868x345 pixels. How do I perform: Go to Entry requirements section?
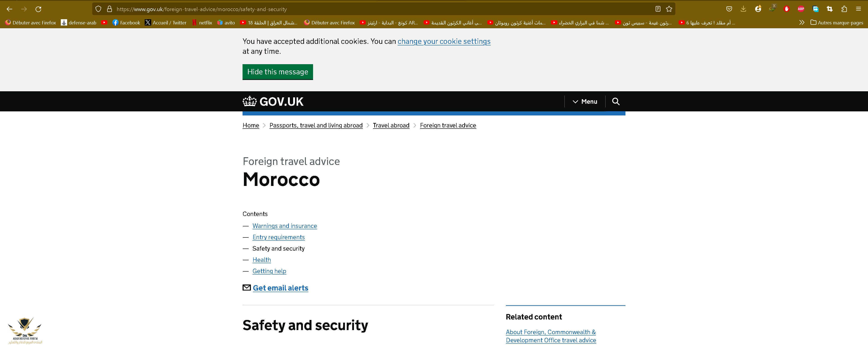(x=278, y=237)
